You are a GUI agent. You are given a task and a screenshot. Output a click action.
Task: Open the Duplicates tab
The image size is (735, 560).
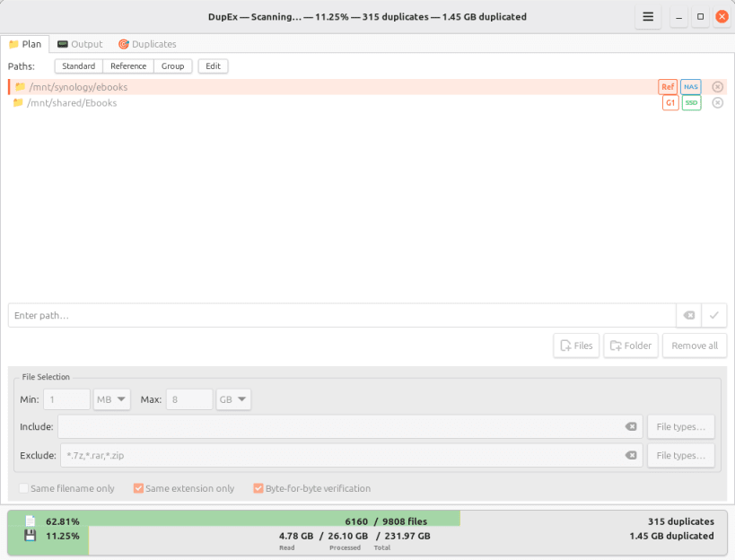[x=147, y=44]
